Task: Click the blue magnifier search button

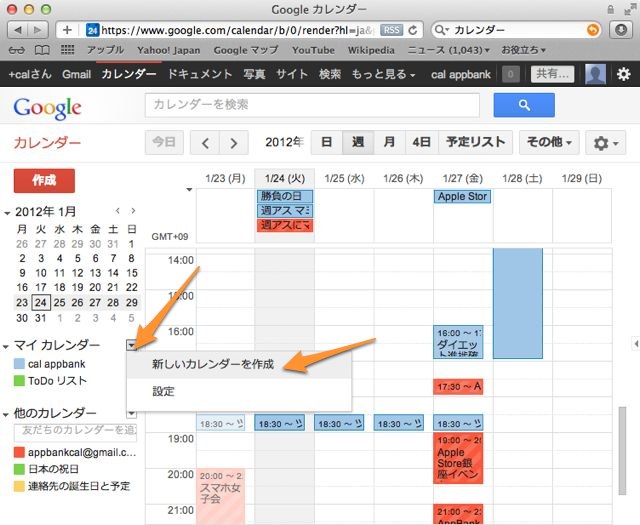Action: [524, 105]
